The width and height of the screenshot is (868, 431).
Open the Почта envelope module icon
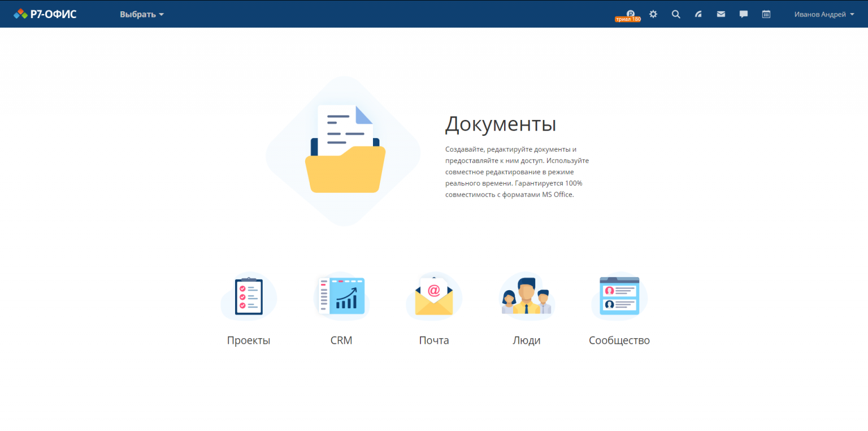click(x=434, y=296)
